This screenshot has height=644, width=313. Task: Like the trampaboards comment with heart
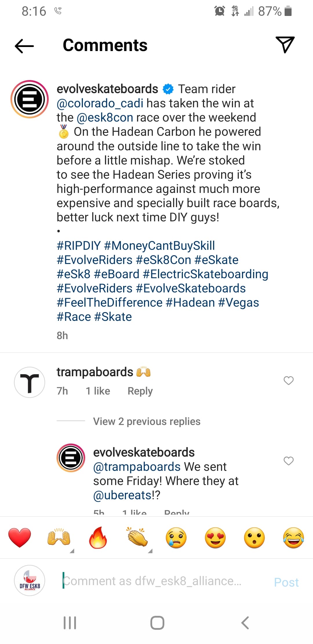pyautogui.click(x=288, y=380)
